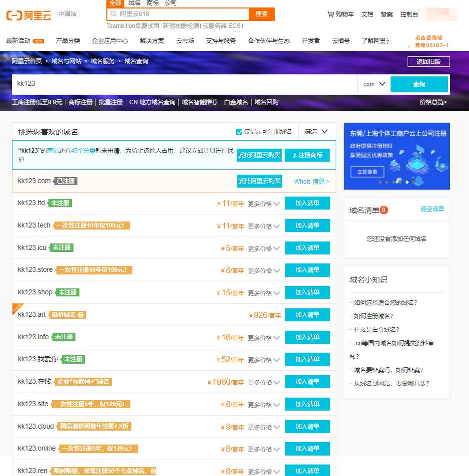Viewport: 469px width, 476px height.
Task: Click 备案 link in header
Action: tap(387, 14)
